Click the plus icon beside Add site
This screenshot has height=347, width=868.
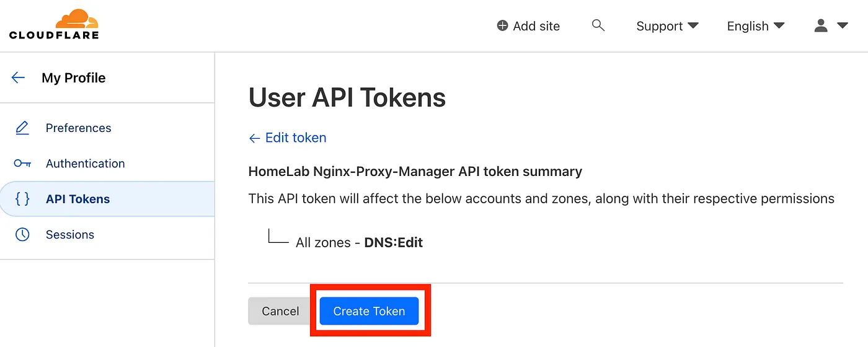(503, 26)
